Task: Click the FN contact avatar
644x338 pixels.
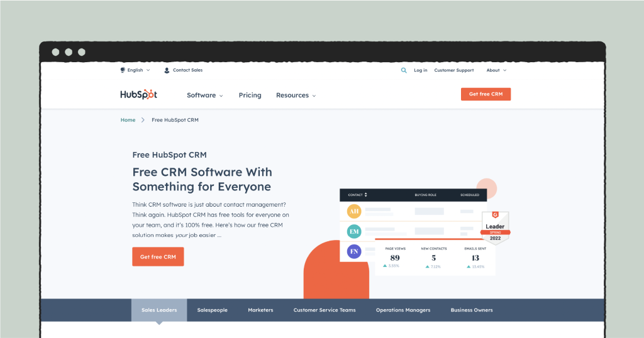Action: (354, 251)
